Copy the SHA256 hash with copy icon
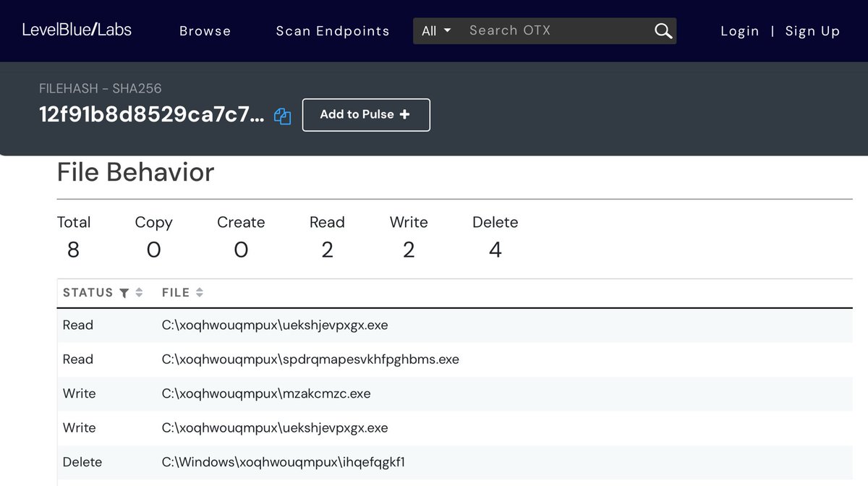 pos(283,116)
